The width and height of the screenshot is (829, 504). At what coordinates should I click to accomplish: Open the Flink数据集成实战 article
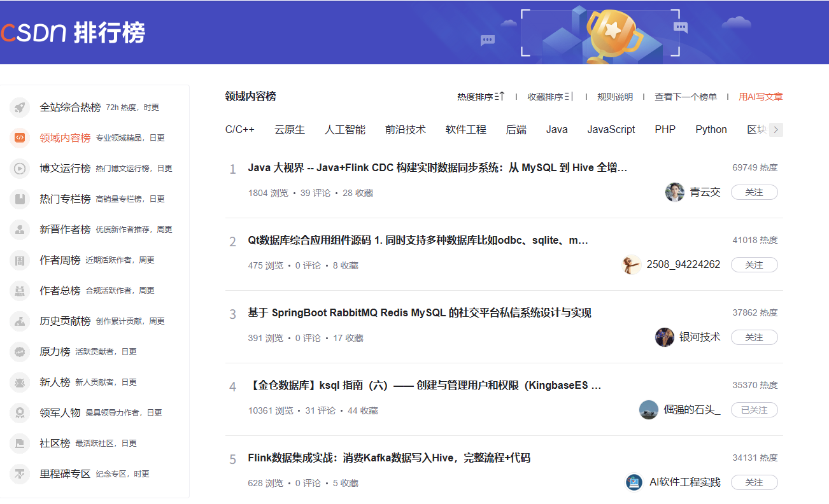click(389, 458)
